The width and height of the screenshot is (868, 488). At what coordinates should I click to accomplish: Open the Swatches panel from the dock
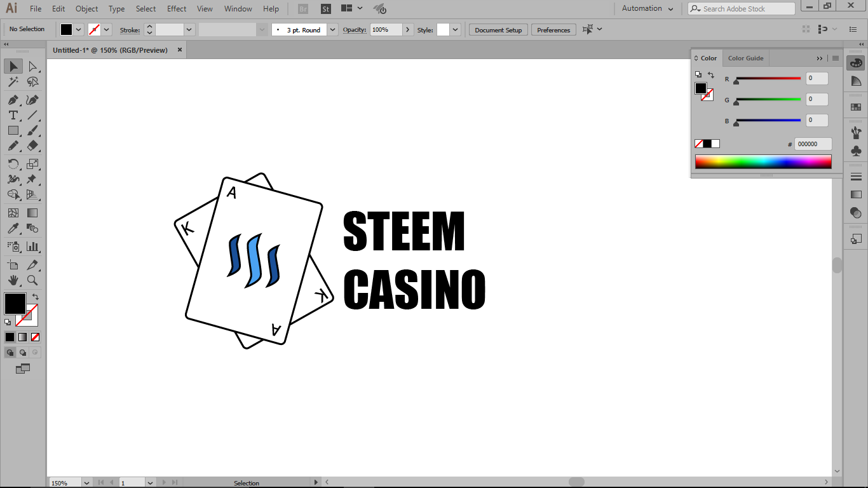coord(856,107)
